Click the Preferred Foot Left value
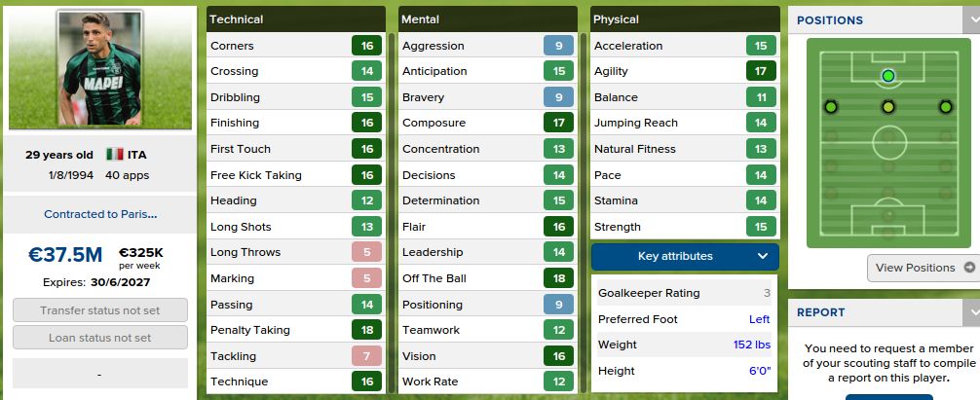The height and width of the screenshot is (400, 980). point(759,319)
